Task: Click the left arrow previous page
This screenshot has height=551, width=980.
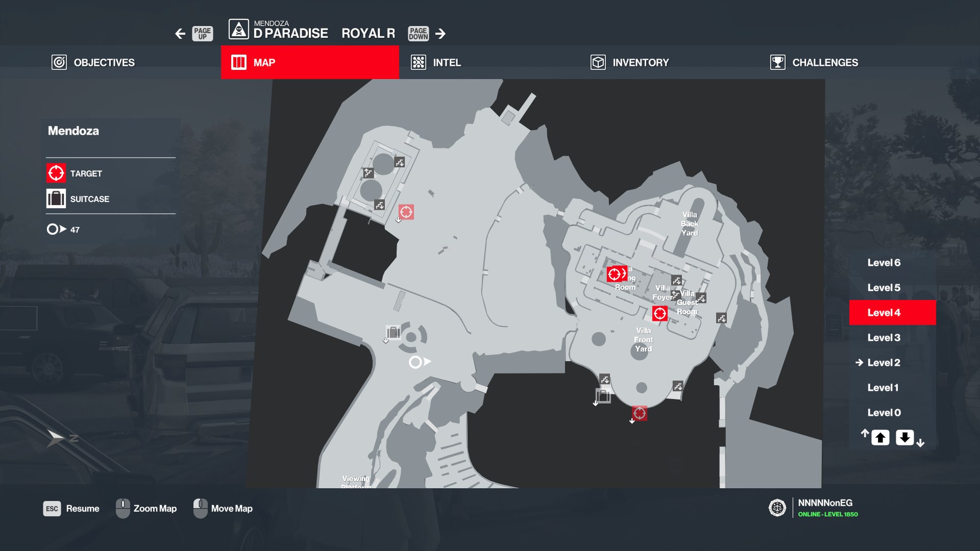Action: tap(180, 34)
